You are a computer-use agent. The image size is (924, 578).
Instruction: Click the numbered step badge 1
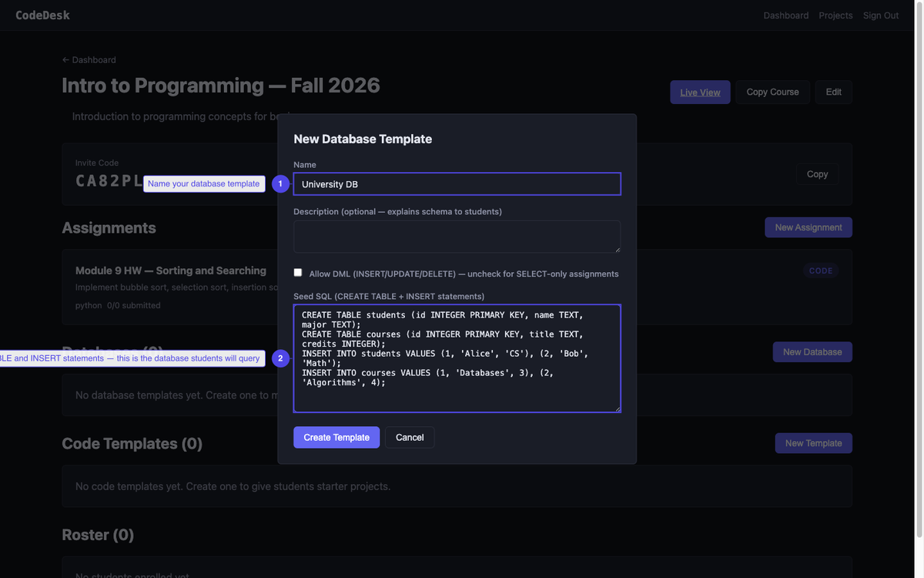click(x=280, y=183)
